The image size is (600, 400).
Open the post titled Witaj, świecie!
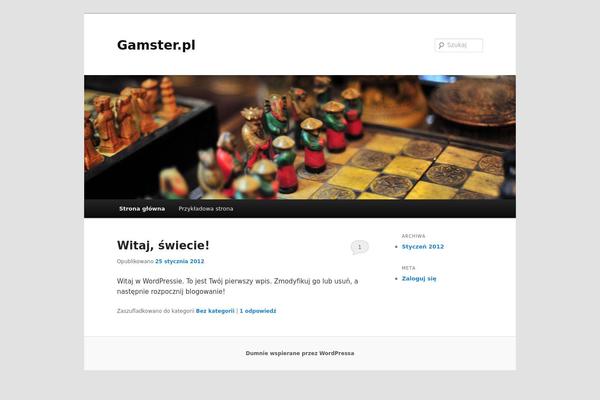coord(163,245)
